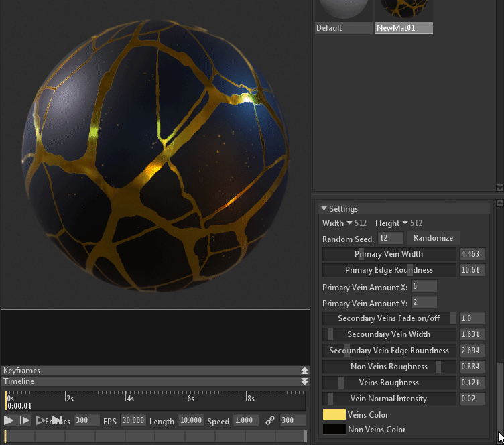The height and width of the screenshot is (445, 504).
Task: Adjust Secoundary Vein Edge Roundness slider
Action: pyautogui.click(x=389, y=351)
